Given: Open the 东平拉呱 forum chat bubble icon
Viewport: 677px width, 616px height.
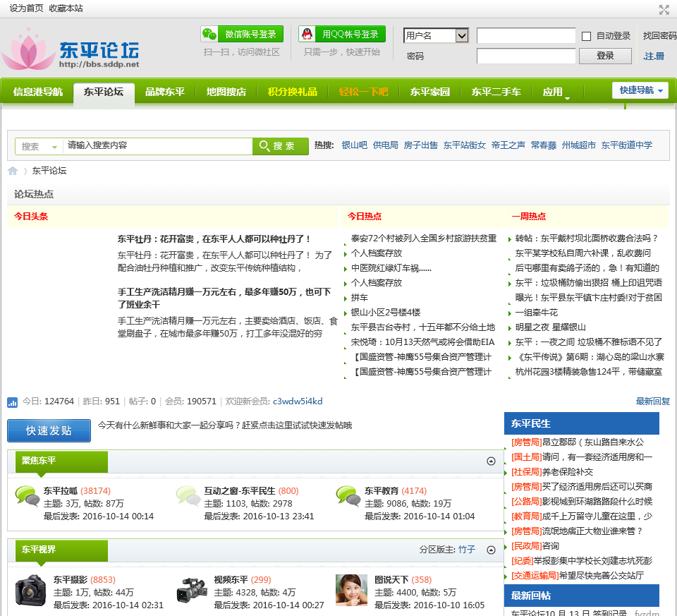Looking at the screenshot, I should coord(28,496).
